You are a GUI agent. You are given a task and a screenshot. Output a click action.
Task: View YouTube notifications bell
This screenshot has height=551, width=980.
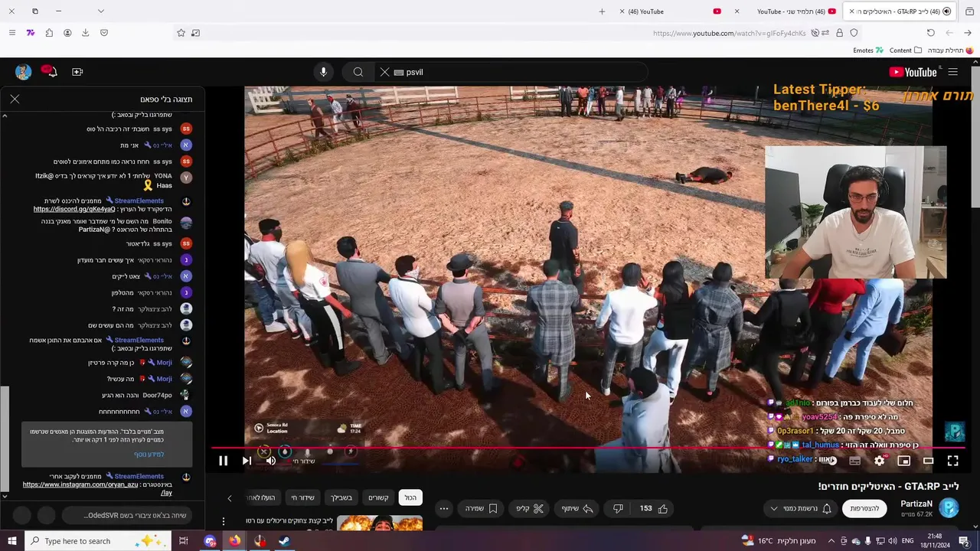pos(49,72)
